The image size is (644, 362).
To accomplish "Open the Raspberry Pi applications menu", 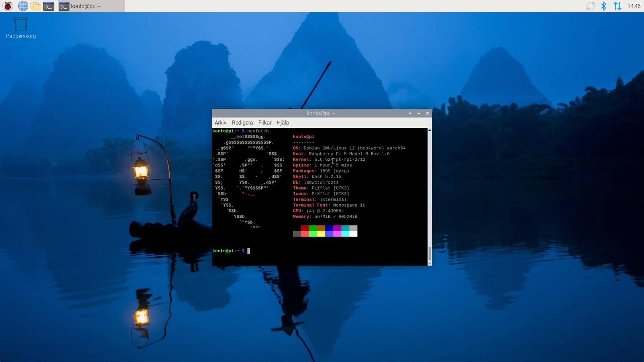I will 7,6.
